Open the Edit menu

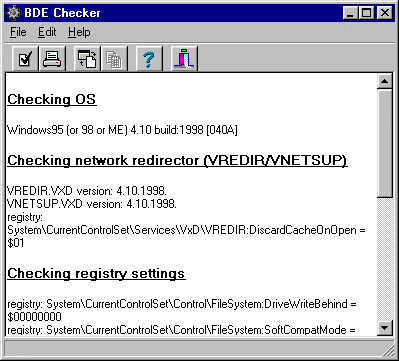pos(47,32)
